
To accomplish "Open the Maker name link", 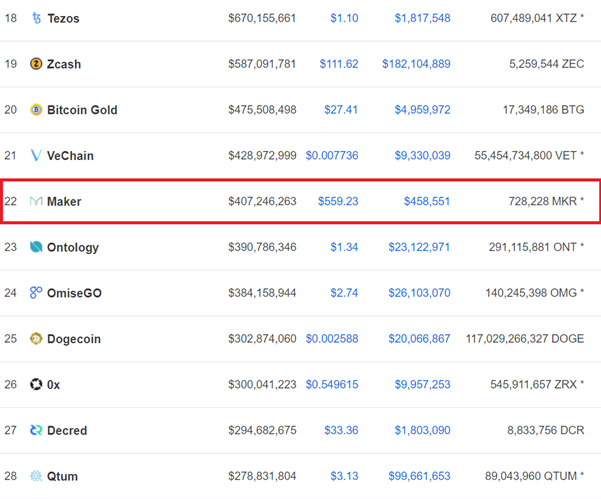I will 64,202.
